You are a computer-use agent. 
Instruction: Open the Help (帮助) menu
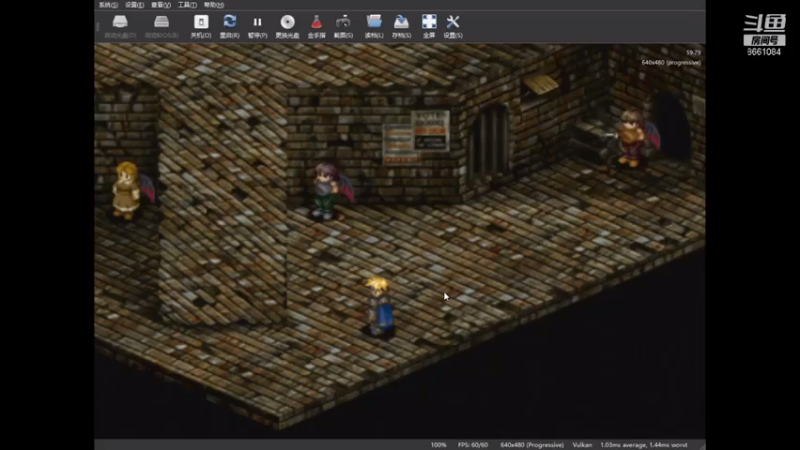point(214,5)
